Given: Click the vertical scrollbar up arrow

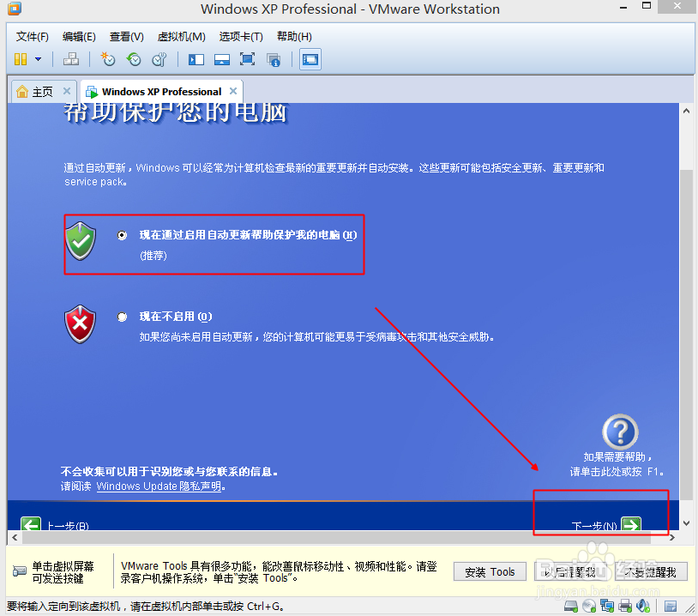Looking at the screenshot, I should 687,111.
